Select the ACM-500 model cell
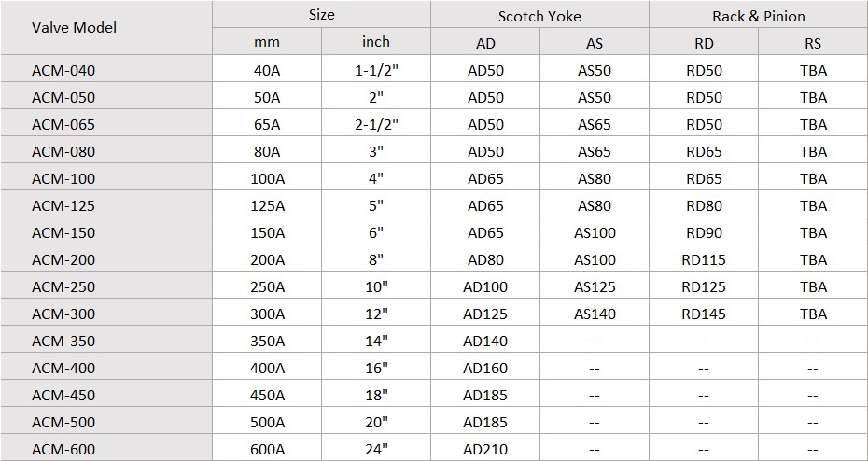The height and width of the screenshot is (461, 868). 106,422
